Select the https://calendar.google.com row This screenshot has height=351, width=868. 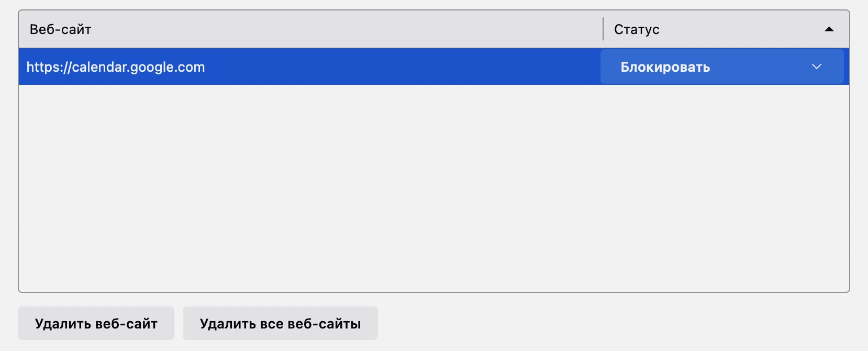[434, 67]
